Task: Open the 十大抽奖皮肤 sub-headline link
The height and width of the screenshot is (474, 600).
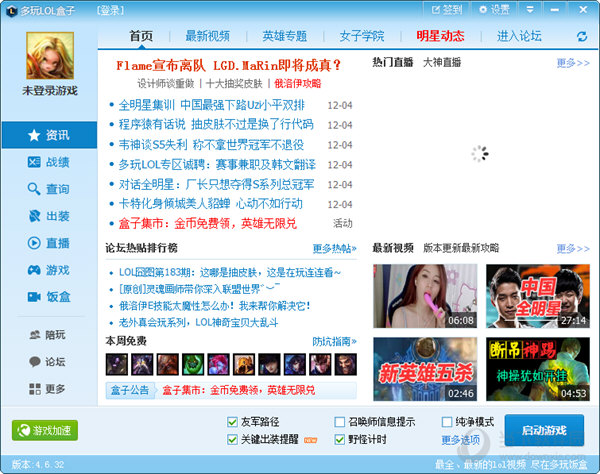Action: click(x=234, y=83)
